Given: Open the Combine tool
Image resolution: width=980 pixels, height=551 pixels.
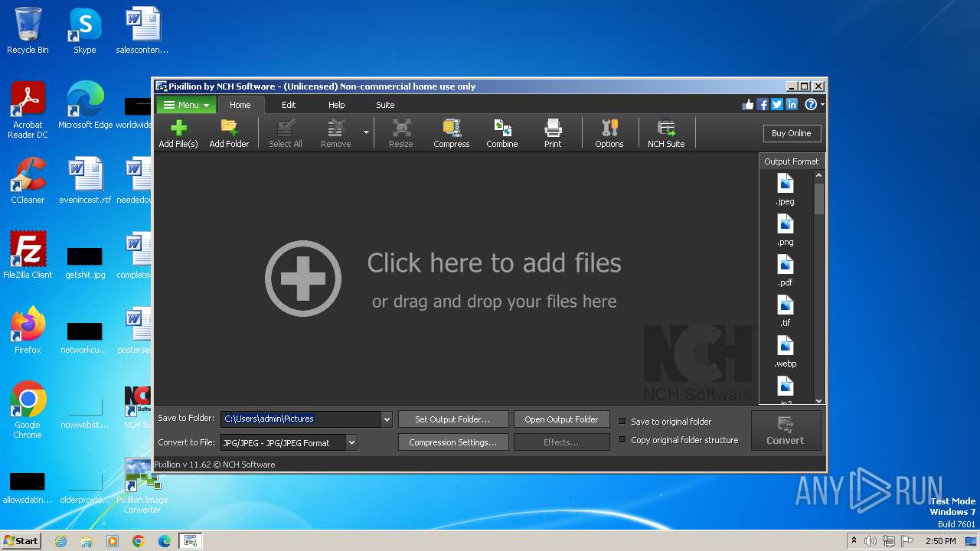Looking at the screenshot, I should pyautogui.click(x=502, y=134).
